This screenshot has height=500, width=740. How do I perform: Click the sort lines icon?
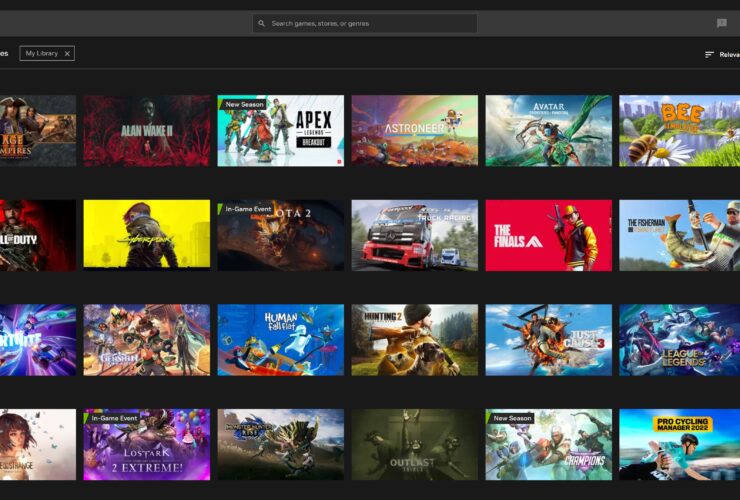[x=709, y=55]
